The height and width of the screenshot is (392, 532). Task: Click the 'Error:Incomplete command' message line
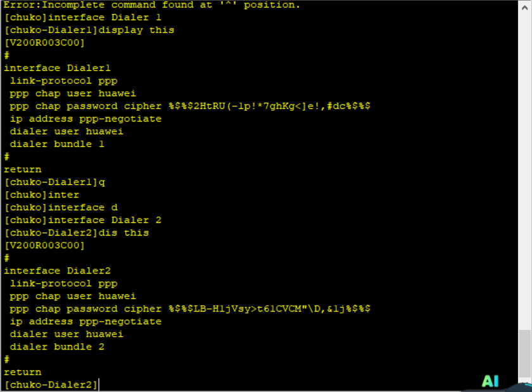click(x=152, y=5)
